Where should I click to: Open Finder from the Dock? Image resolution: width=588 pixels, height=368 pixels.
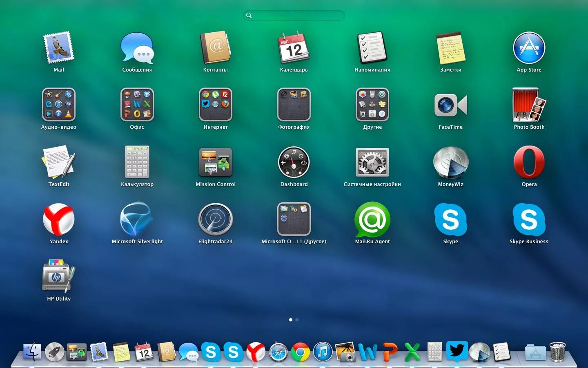pyautogui.click(x=32, y=352)
